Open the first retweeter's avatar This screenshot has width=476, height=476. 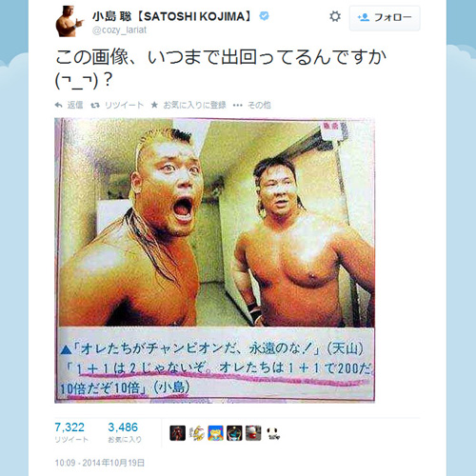pyautogui.click(x=178, y=433)
